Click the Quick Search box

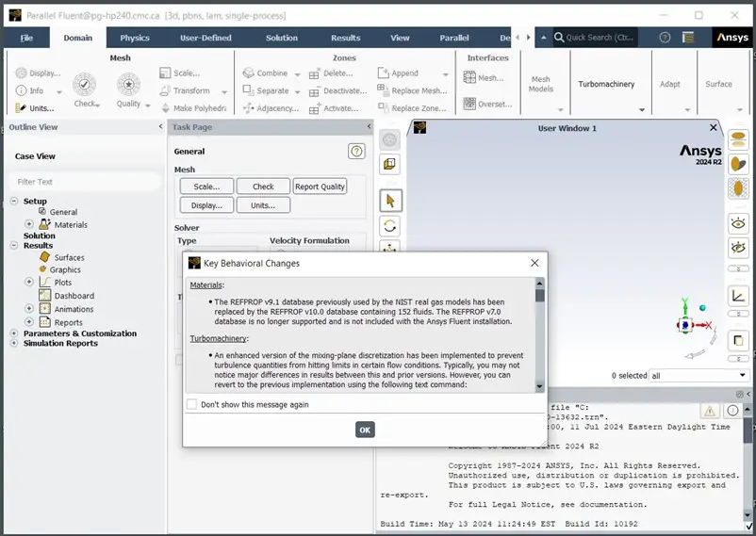tap(596, 38)
